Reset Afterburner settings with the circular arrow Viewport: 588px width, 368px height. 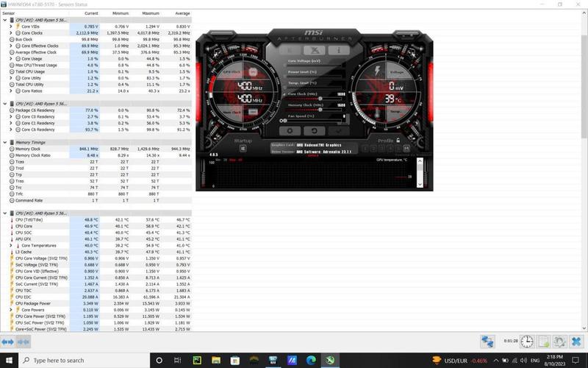tap(314, 131)
